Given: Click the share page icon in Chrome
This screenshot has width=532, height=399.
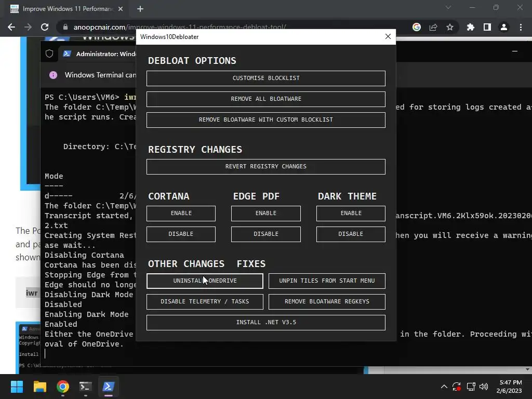Looking at the screenshot, I should coord(433,27).
